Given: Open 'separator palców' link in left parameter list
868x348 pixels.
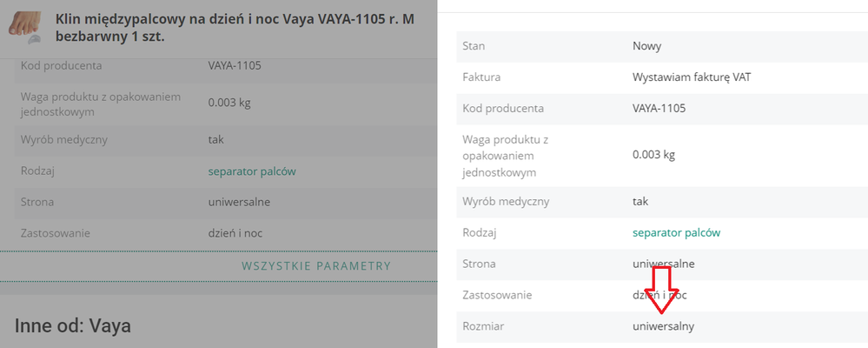Looking at the screenshot, I should (252, 171).
